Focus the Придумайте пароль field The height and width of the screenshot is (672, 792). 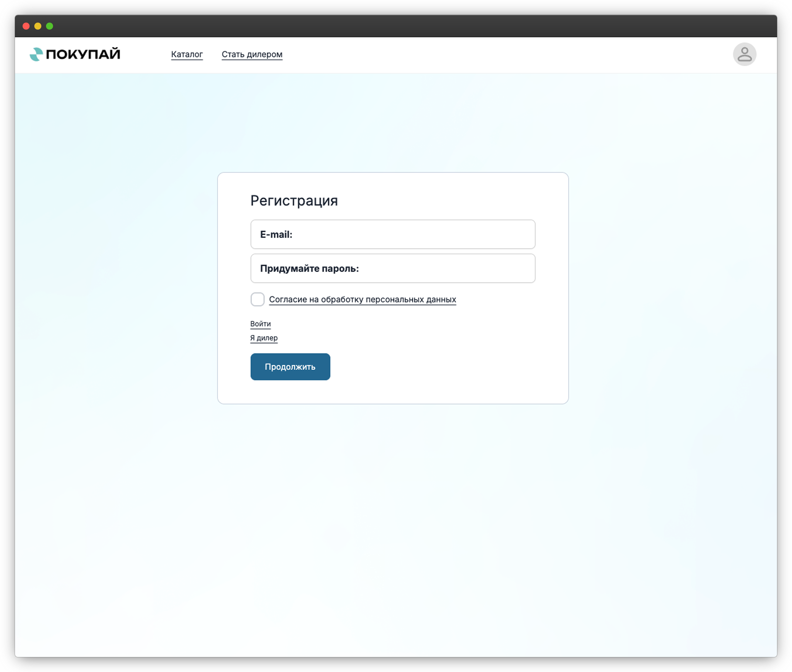coord(392,268)
